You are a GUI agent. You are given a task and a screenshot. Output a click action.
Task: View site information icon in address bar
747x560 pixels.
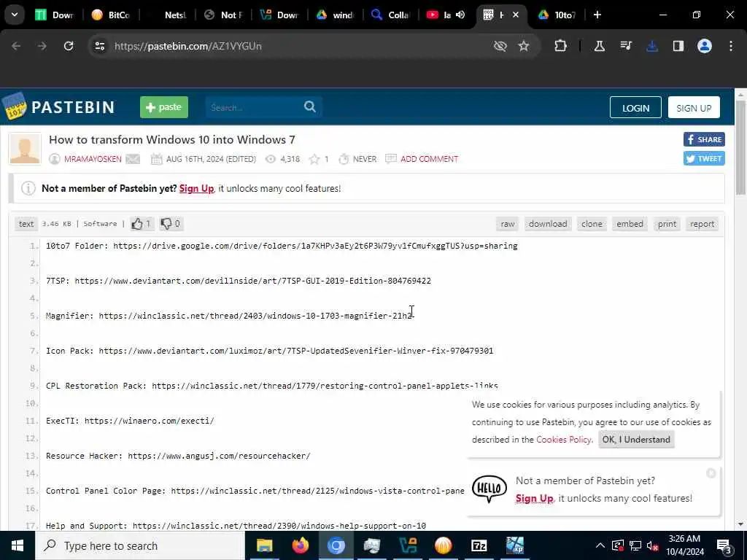click(x=99, y=46)
